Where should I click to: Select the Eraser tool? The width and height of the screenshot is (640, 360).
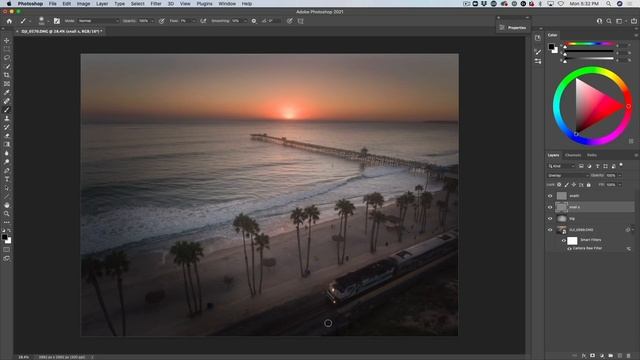[7, 136]
